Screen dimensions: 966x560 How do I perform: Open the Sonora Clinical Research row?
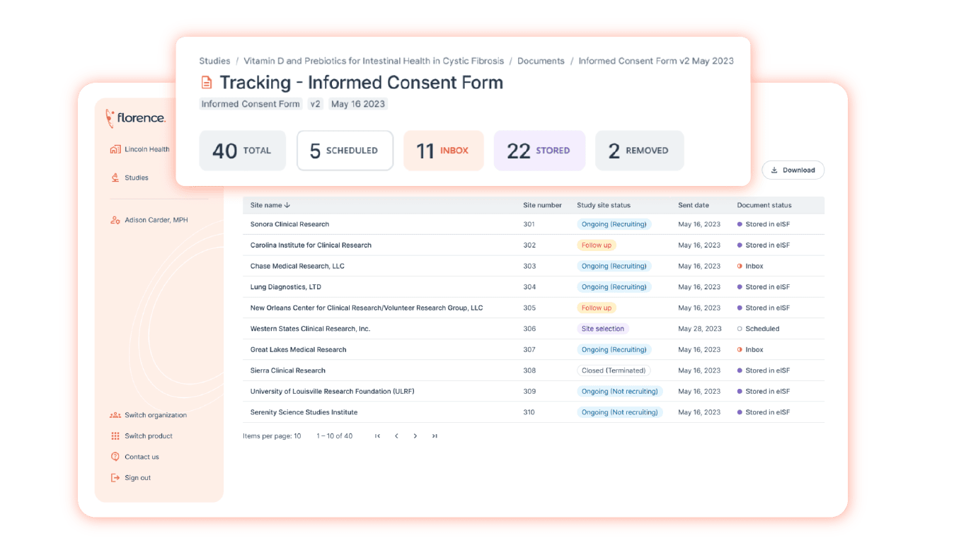289,224
